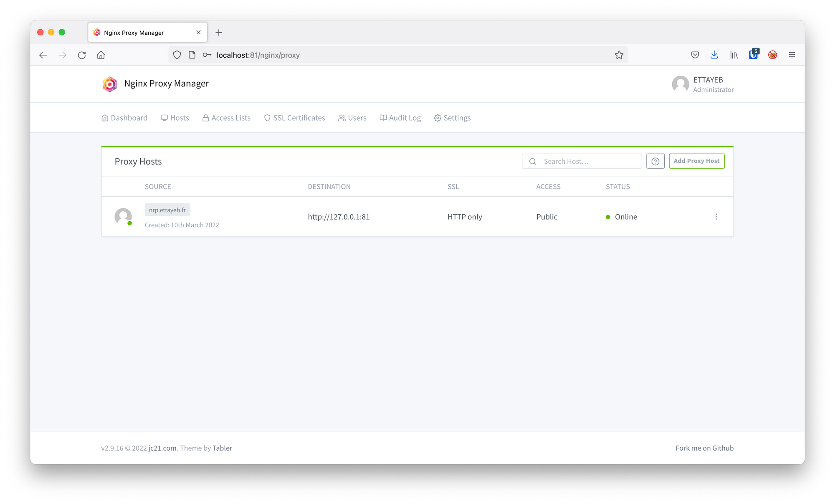This screenshot has width=835, height=504.
Task: Open SSL Certificates section
Action: [x=295, y=118]
